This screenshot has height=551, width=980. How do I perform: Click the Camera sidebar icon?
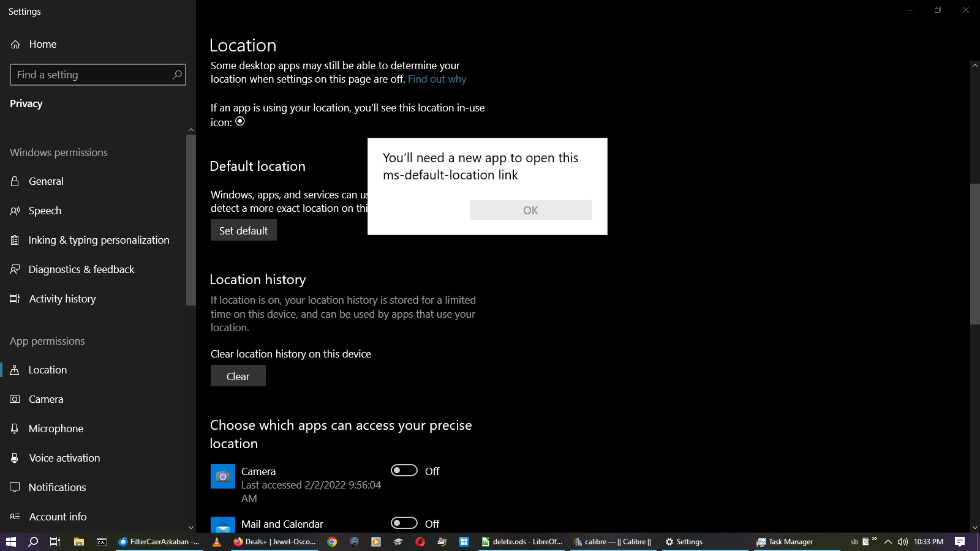tap(15, 399)
